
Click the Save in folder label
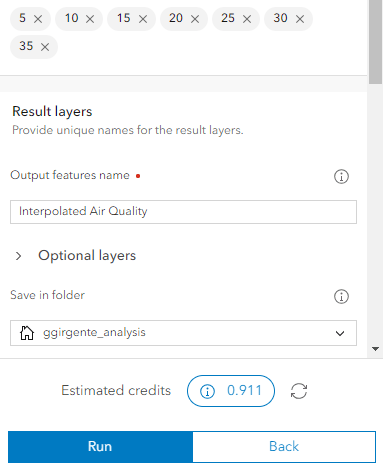(x=48, y=295)
